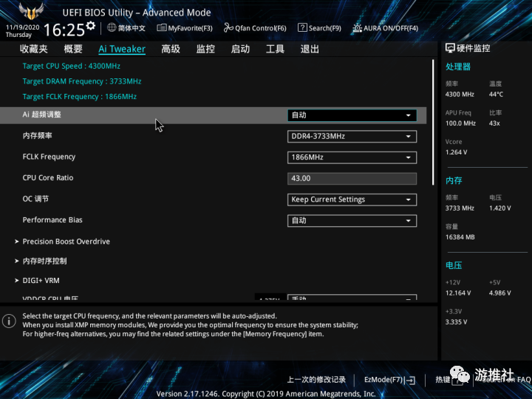
Task: Switch to the 高级 tab
Action: (171, 49)
